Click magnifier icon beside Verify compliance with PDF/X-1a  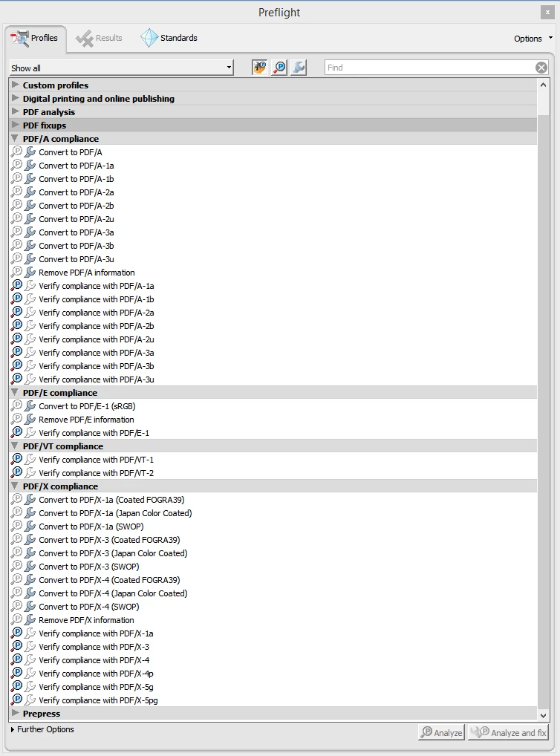[x=17, y=633]
